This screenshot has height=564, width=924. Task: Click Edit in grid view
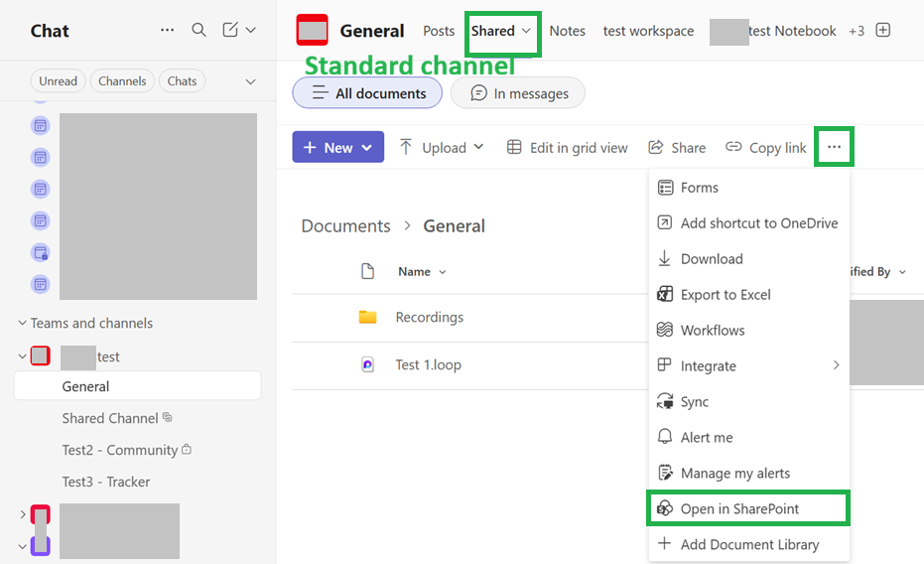click(x=568, y=147)
